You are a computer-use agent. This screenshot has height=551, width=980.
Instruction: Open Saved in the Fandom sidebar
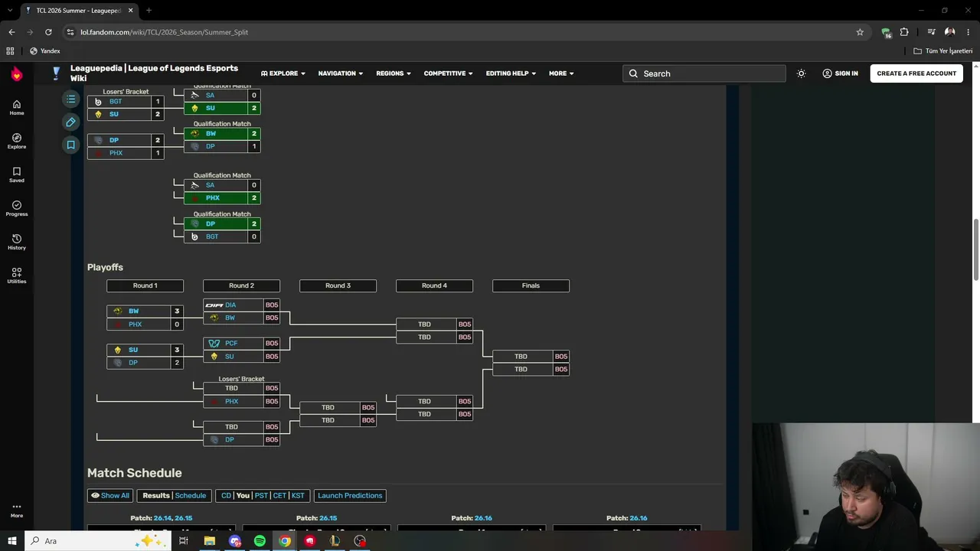tap(17, 174)
